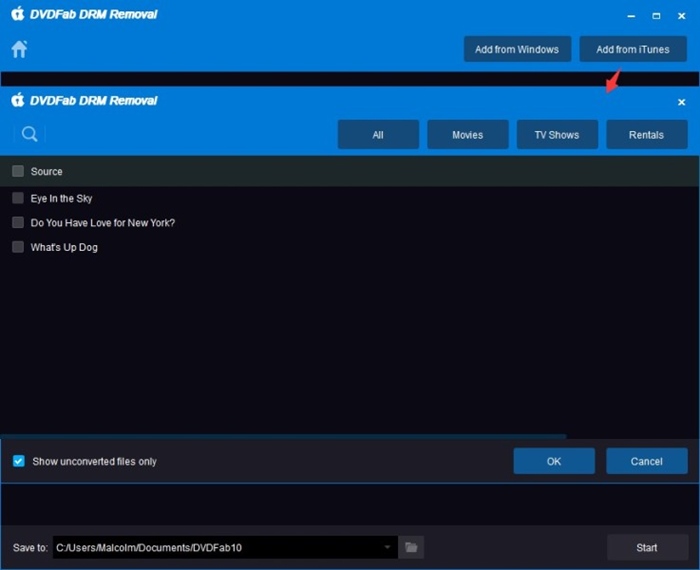700x570 pixels.
Task: Filter by TV Shows
Action: pyautogui.click(x=557, y=134)
